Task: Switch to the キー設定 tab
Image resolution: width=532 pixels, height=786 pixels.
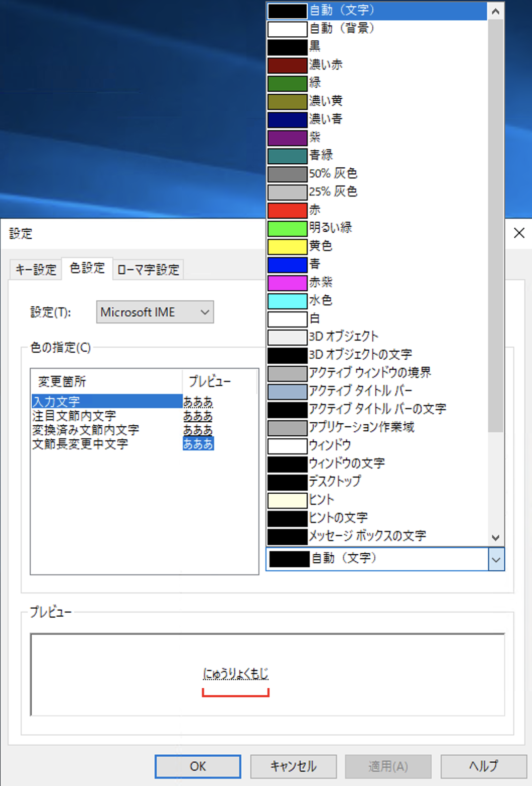Action: [x=36, y=270]
